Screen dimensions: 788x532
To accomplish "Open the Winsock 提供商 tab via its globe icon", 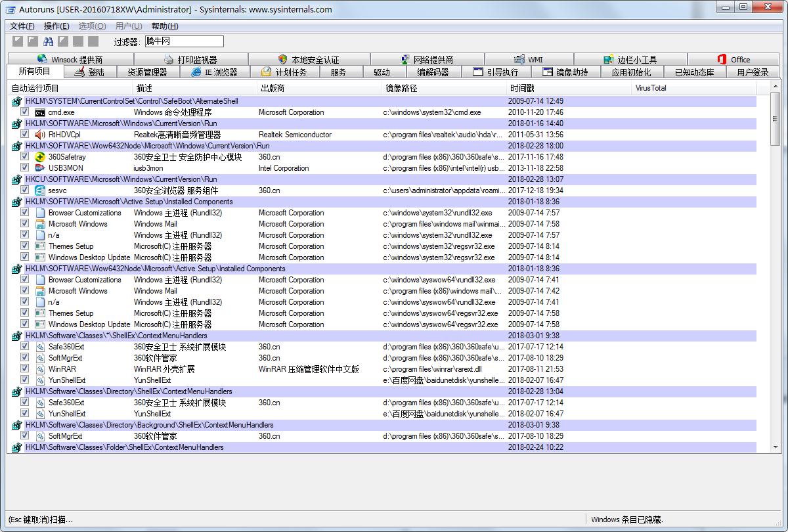I will tap(43, 59).
